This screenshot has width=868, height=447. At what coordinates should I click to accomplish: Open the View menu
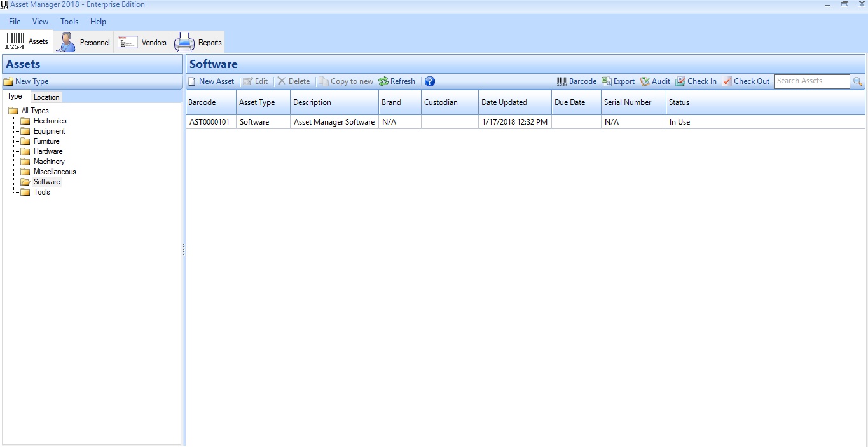40,22
